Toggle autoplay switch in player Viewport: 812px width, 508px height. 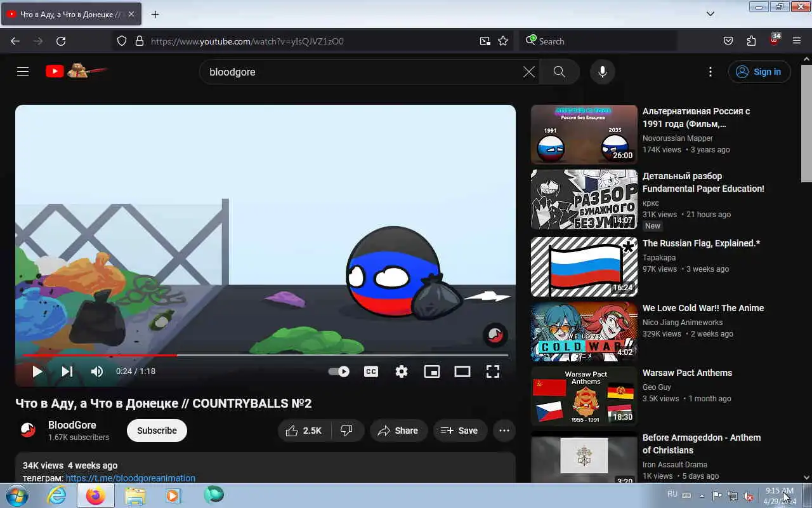339,371
